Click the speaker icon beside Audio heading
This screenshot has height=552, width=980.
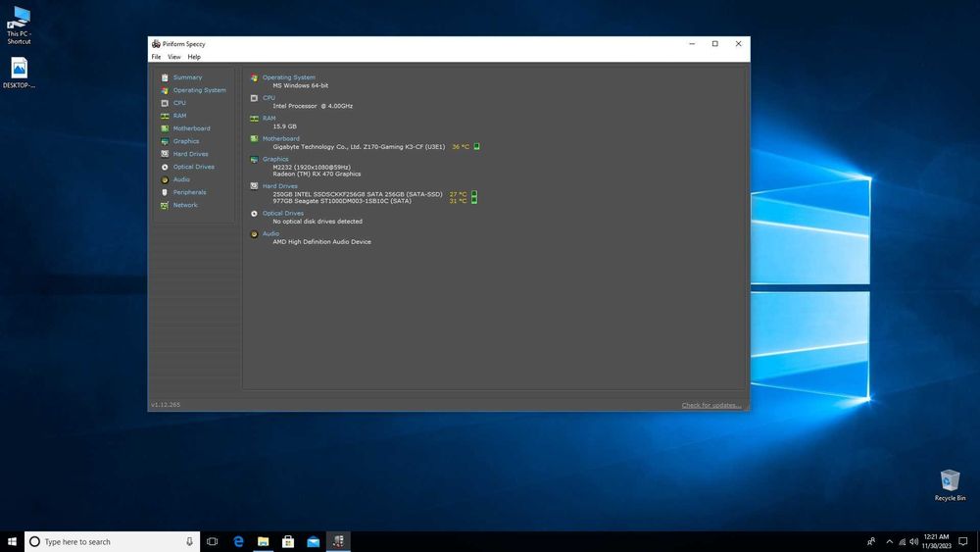coord(255,233)
